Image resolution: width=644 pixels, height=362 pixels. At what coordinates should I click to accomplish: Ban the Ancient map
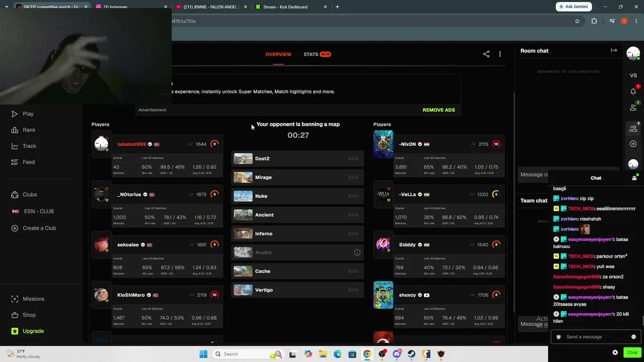coord(353,215)
